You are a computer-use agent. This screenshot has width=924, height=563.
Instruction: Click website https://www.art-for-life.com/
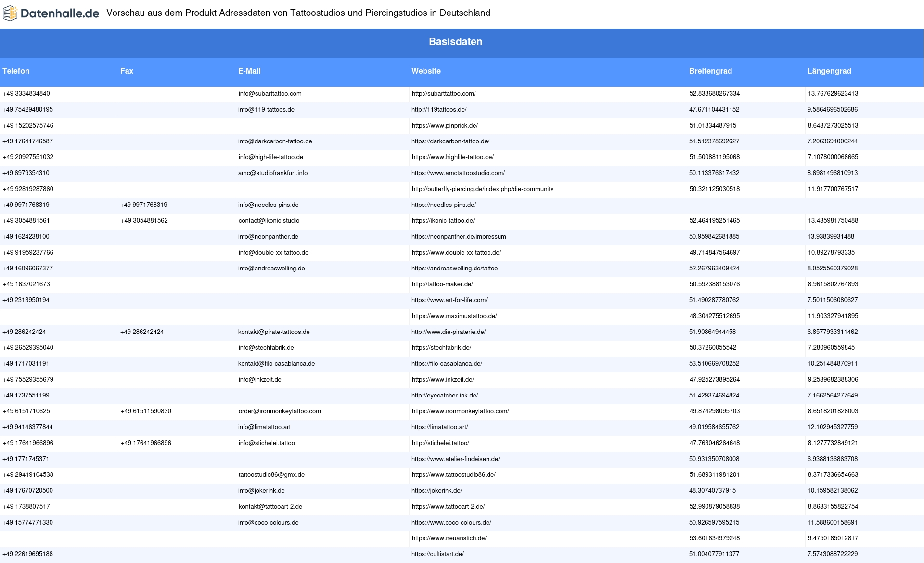449,300
